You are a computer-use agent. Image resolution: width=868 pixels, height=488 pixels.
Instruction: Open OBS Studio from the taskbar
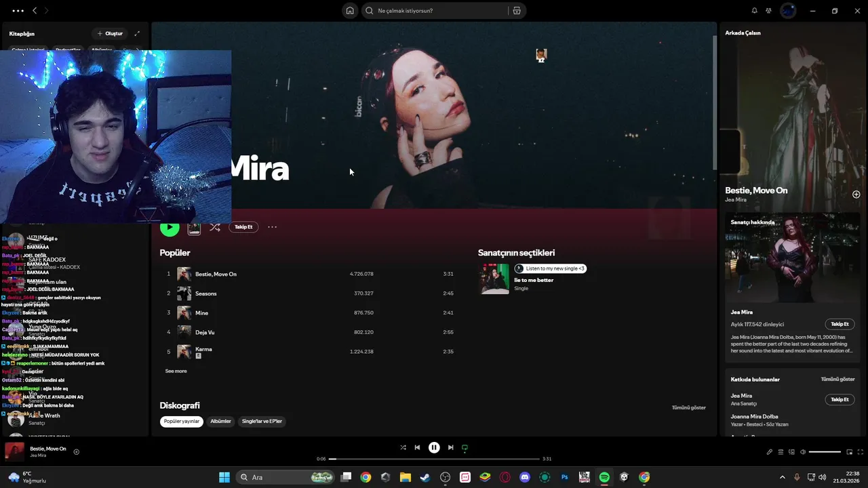[x=445, y=477]
